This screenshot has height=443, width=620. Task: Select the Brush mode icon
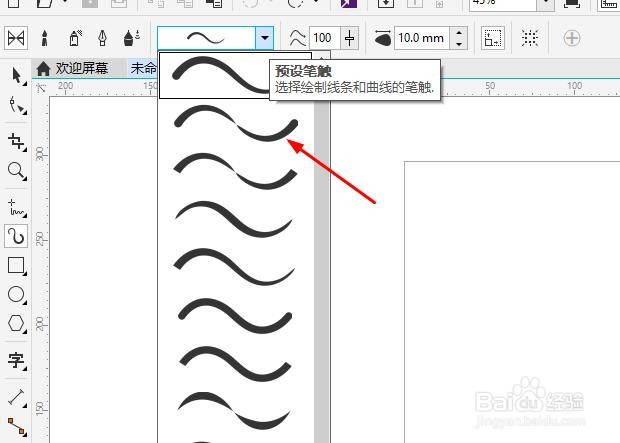45,38
